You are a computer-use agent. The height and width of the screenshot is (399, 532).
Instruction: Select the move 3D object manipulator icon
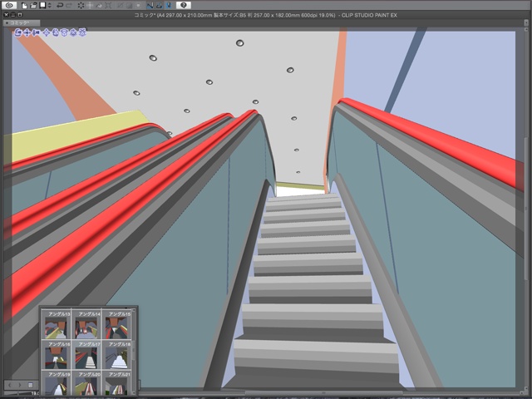(47, 32)
